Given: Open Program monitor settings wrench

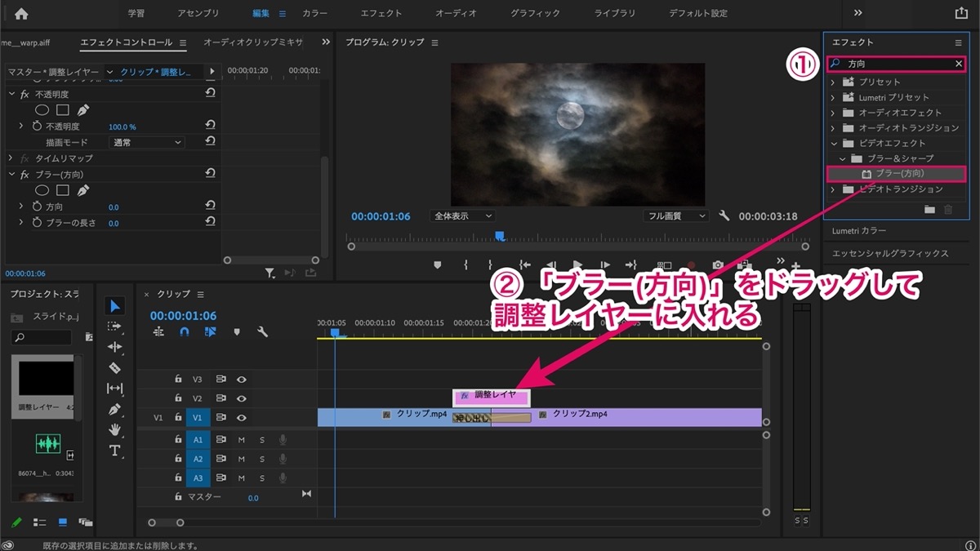Looking at the screenshot, I should pyautogui.click(x=724, y=216).
